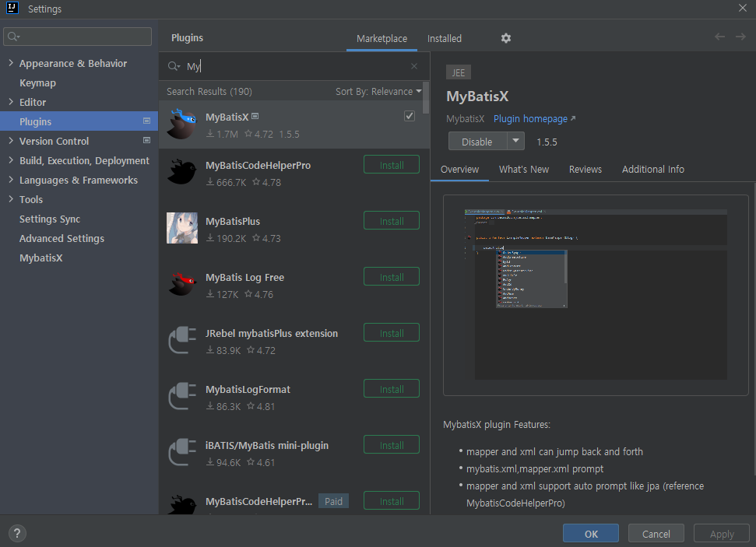Click the iBATIS/MyBatis mini-plugin plug icon
This screenshot has width=756, height=547.
pos(181,452)
